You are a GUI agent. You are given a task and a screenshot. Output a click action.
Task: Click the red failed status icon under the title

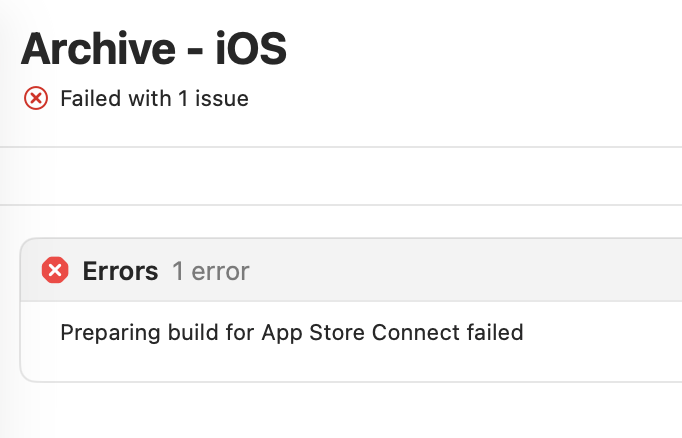tap(36, 98)
